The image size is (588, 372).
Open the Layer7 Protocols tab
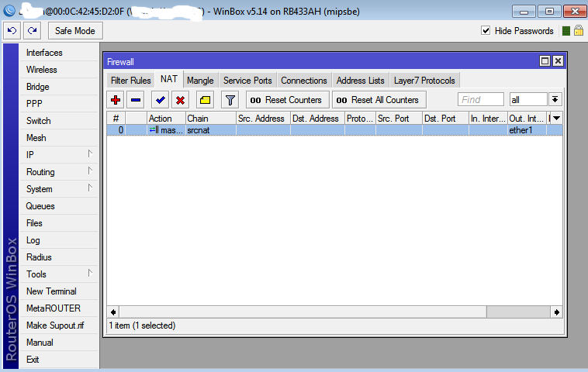(x=424, y=81)
